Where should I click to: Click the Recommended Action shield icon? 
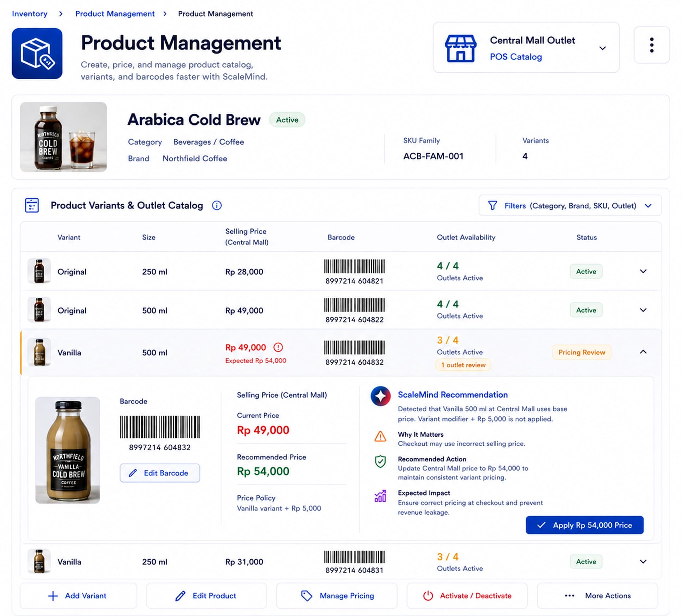(x=380, y=462)
